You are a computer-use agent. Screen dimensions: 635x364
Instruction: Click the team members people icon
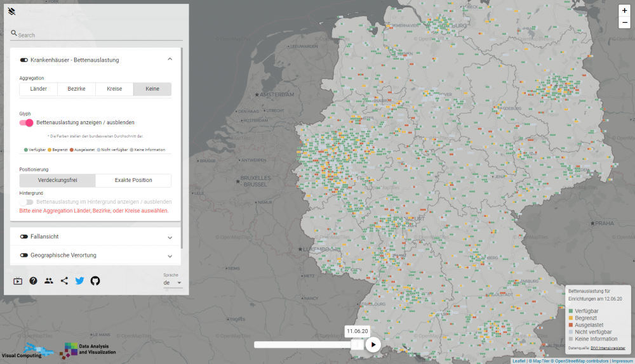tap(49, 281)
